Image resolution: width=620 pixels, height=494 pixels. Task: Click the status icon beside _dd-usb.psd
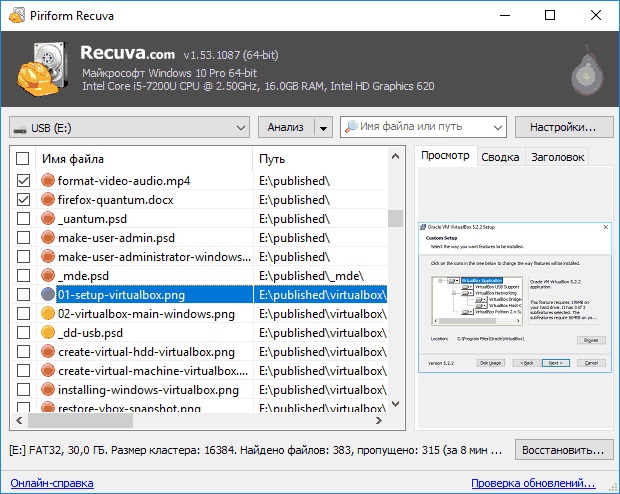click(48, 333)
